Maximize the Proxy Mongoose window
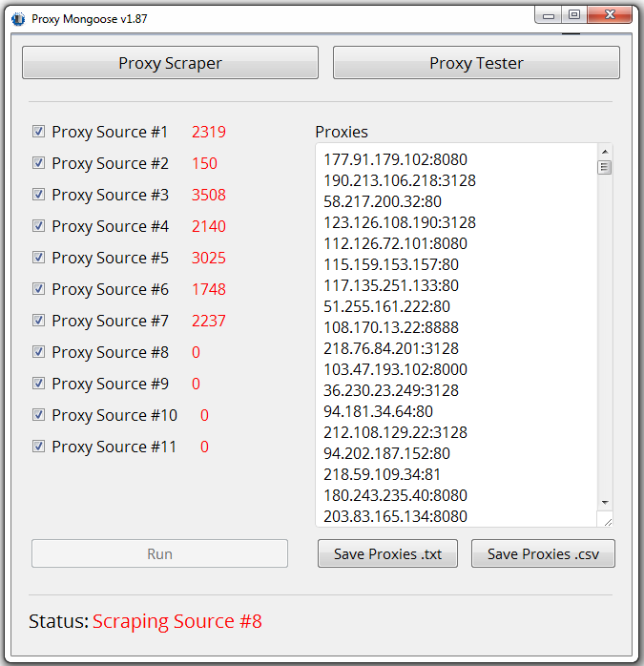The height and width of the screenshot is (666, 644). point(574,15)
